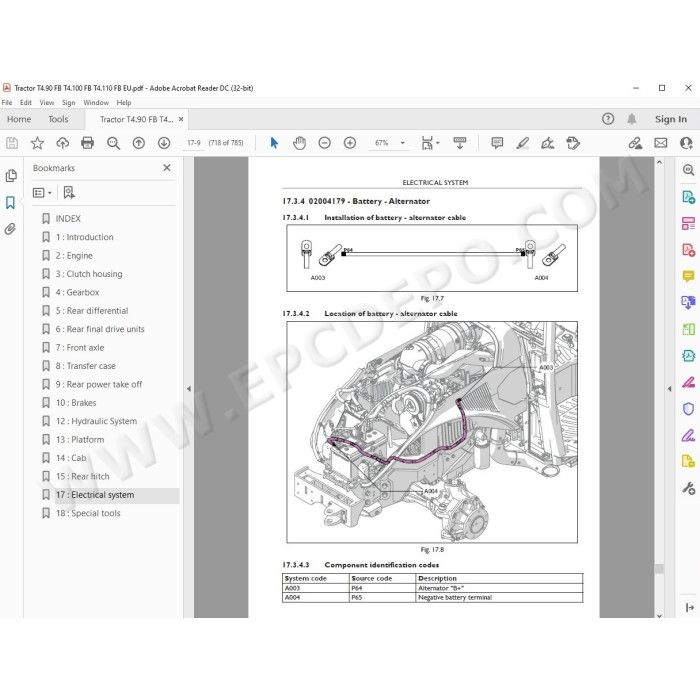The width and height of the screenshot is (700, 700).
Task: Open the 7 : Front axle bookmark
Action: [x=79, y=348]
